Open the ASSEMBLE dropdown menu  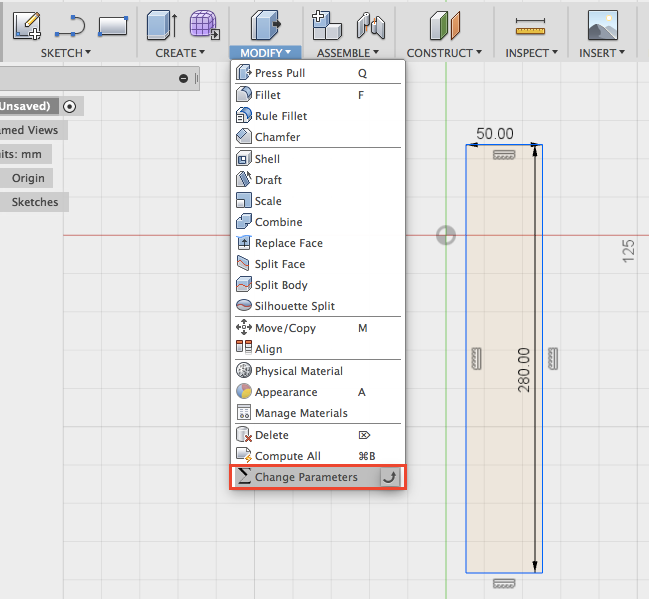pos(348,53)
